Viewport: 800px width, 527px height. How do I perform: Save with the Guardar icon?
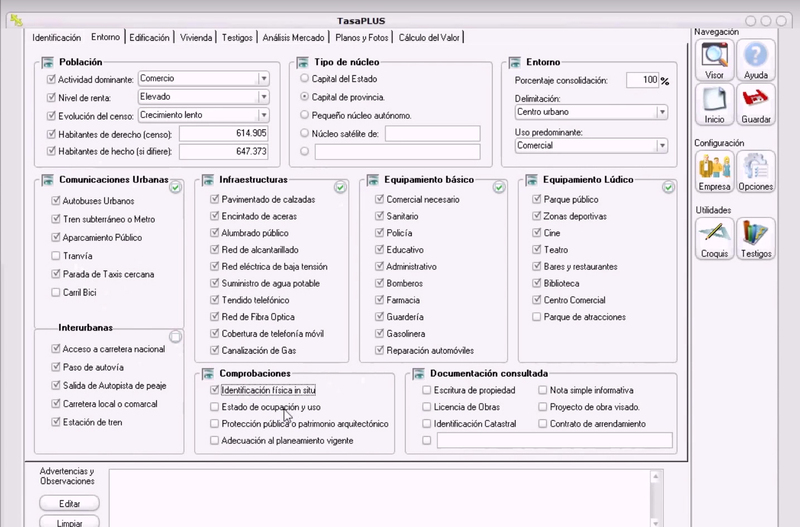coord(756,105)
